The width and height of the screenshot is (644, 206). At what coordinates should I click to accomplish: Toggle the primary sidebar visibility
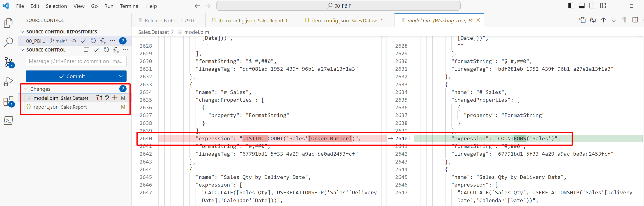coord(571,5)
